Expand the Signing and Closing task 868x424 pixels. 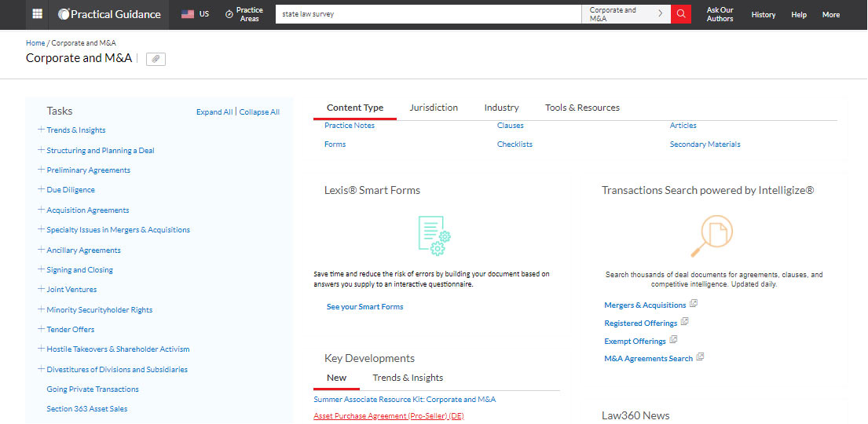point(41,269)
